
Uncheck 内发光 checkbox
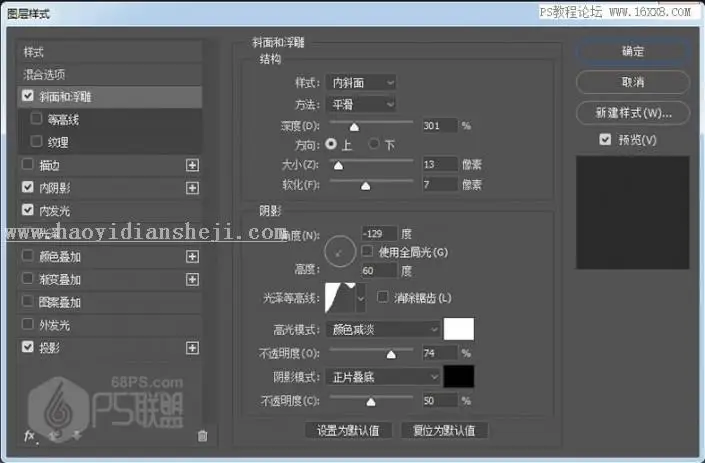click(x=28, y=209)
